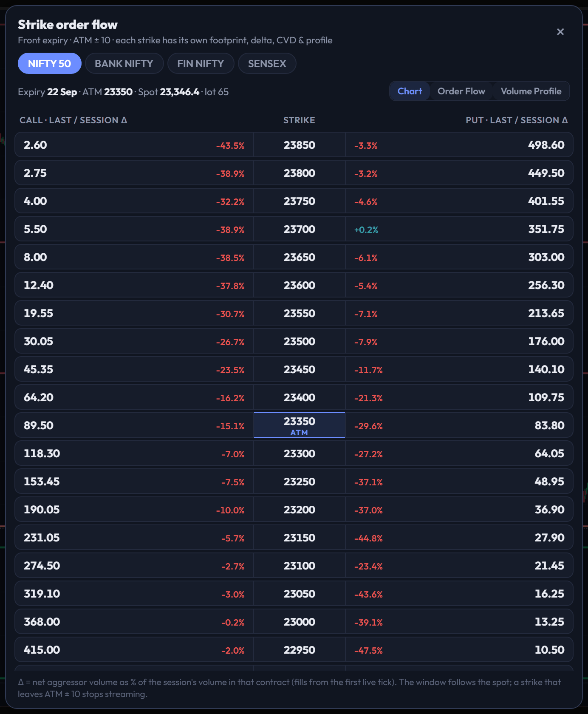Click call last price 368.00
This screenshot has height=714, width=588.
point(42,622)
